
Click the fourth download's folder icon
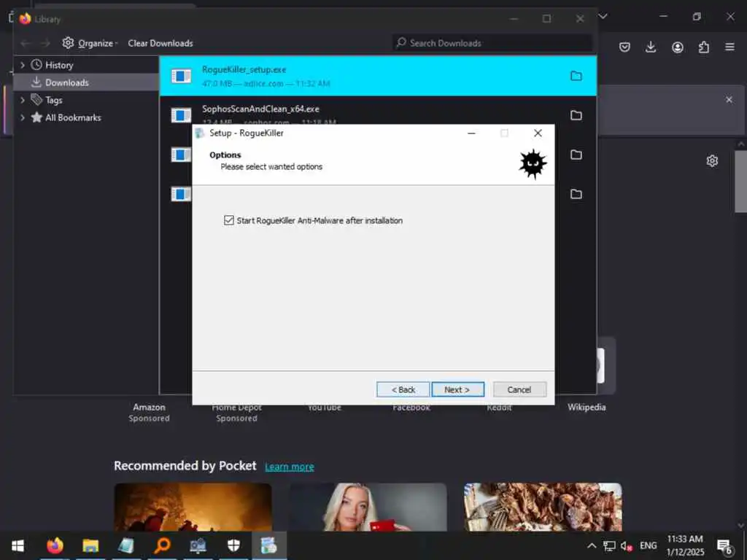tap(576, 194)
